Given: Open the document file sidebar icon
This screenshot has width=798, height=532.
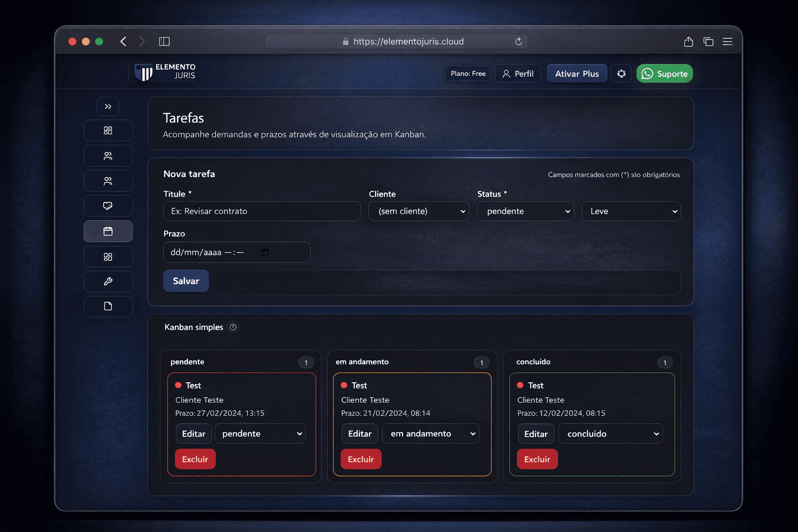Looking at the screenshot, I should pyautogui.click(x=108, y=307).
